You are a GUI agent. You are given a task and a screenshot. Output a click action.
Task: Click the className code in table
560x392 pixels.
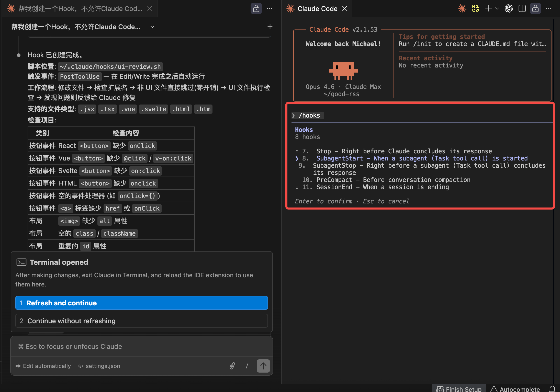(119, 234)
